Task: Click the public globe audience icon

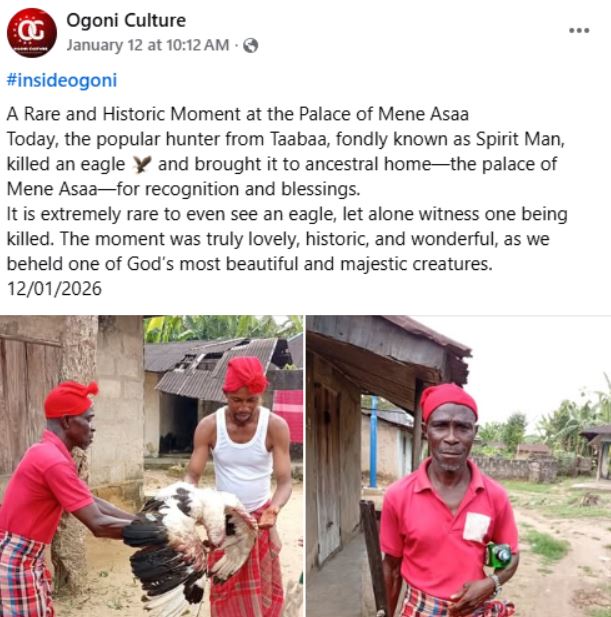Action: click(251, 45)
